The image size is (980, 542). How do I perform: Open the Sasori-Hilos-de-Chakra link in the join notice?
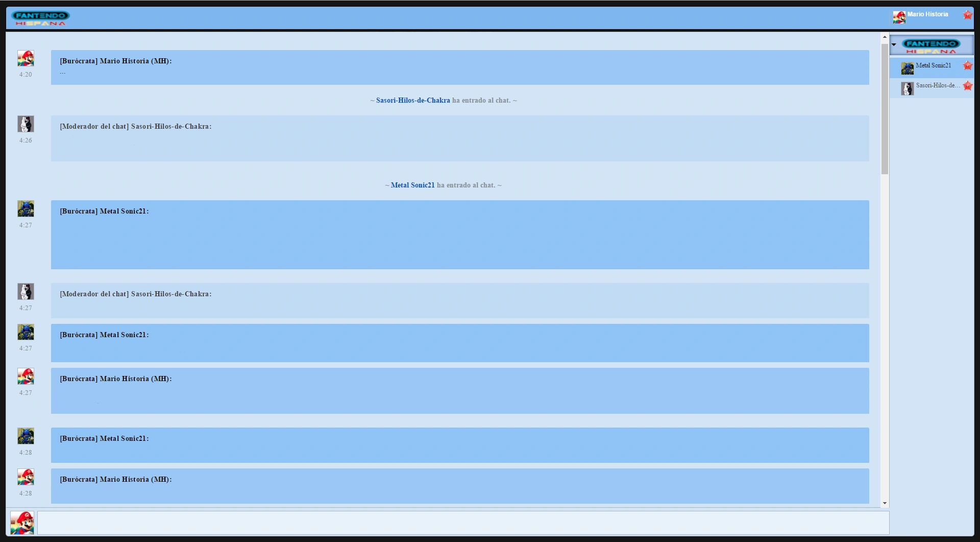pyautogui.click(x=412, y=101)
